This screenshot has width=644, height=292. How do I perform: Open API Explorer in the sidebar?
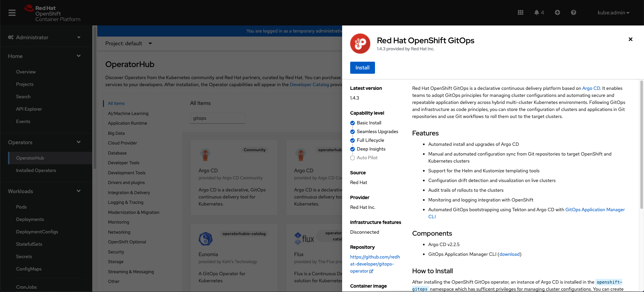tap(29, 109)
